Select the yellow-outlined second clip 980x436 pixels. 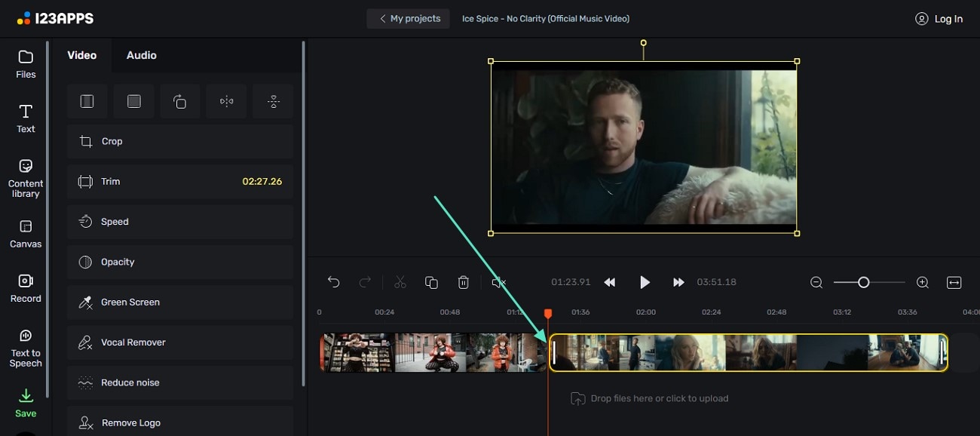pyautogui.click(x=749, y=352)
